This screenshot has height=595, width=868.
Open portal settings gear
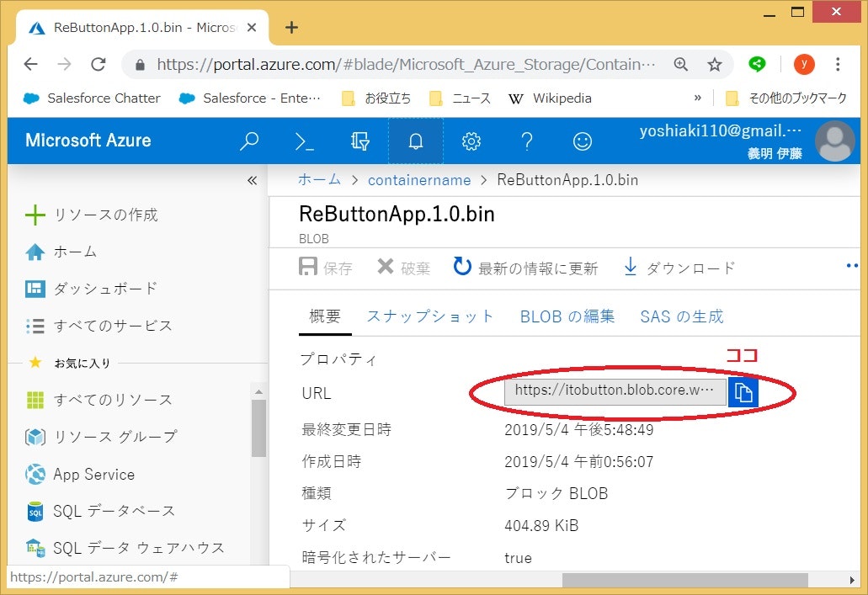pos(471,141)
